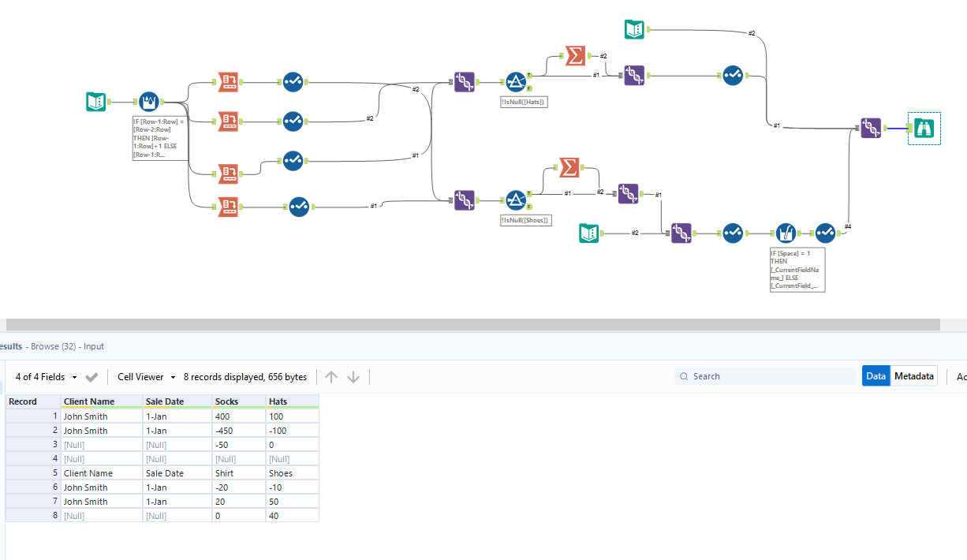The width and height of the screenshot is (967, 560).
Task: Open the Multi-Row Formula tool with IF [Row-1:Row] annotation
Action: [x=148, y=101]
